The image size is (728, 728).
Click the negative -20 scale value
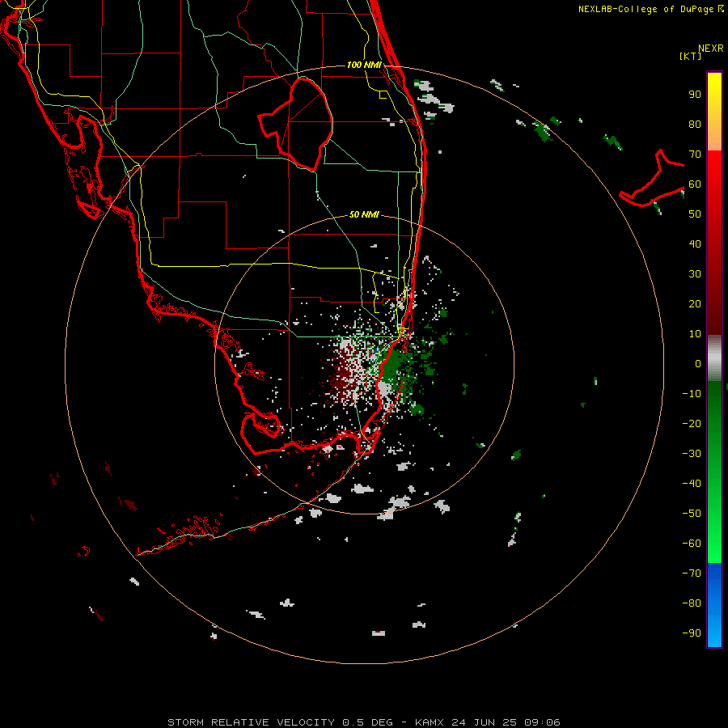pos(692,423)
